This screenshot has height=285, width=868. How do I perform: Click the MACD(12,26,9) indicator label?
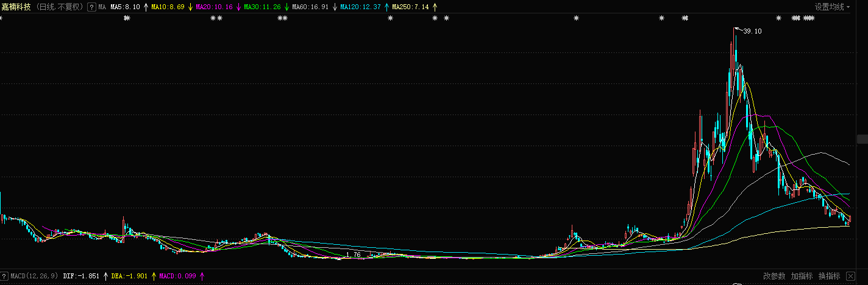pos(35,276)
